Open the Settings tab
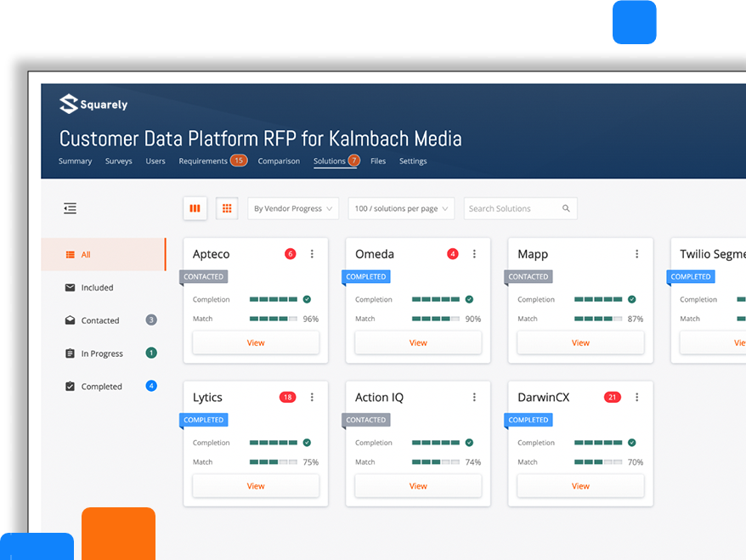 [x=413, y=161]
